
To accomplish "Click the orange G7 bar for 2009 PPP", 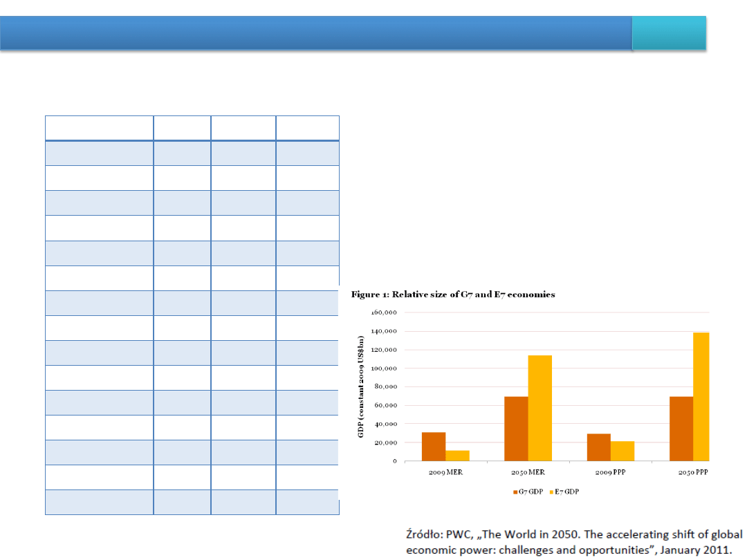I will [x=599, y=447].
